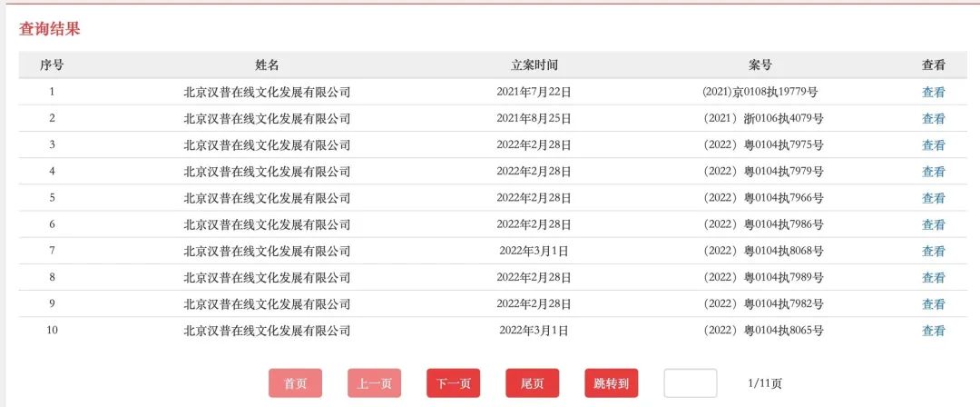980x407 pixels.
Task: Click 查看 for case 粤0104执7966号
Action: click(x=933, y=198)
